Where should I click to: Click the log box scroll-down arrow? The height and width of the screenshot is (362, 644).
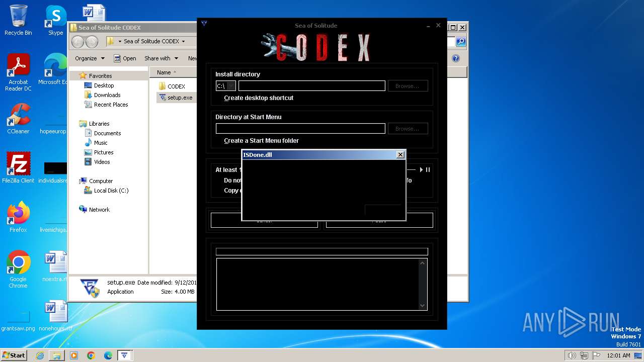coord(423,306)
